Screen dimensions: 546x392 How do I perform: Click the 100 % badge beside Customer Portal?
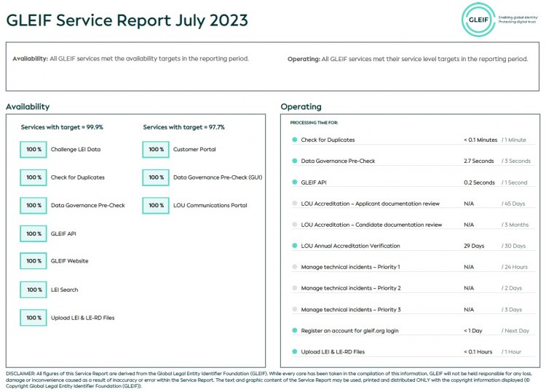156,150
